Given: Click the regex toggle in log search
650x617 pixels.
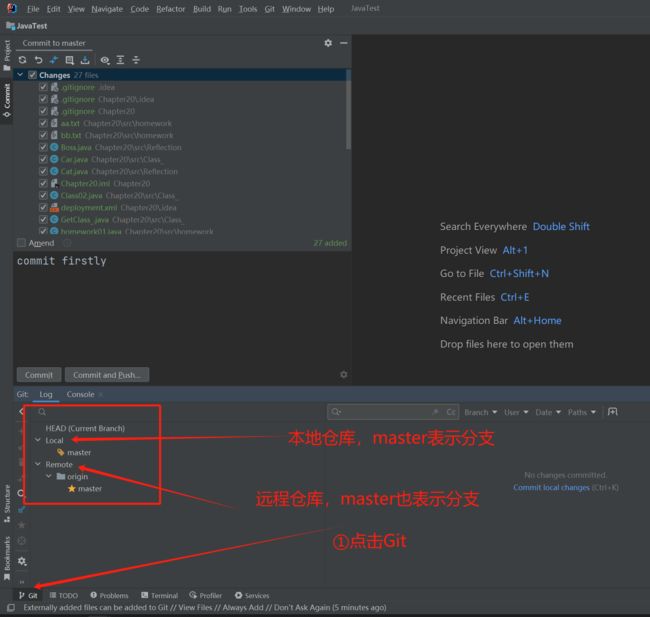Looking at the screenshot, I should 435,412.
